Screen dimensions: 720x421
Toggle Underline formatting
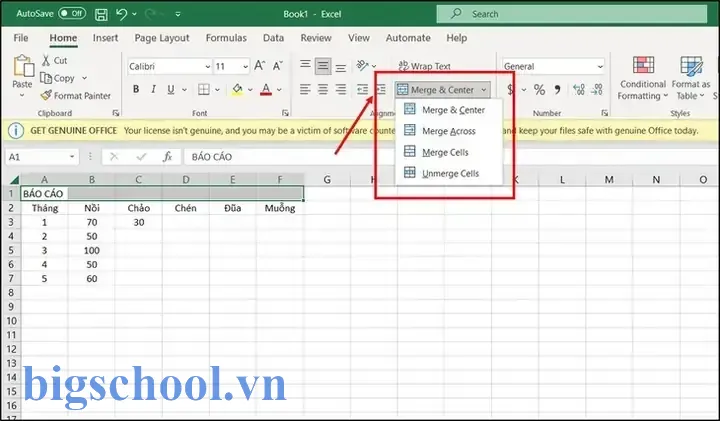(171, 90)
